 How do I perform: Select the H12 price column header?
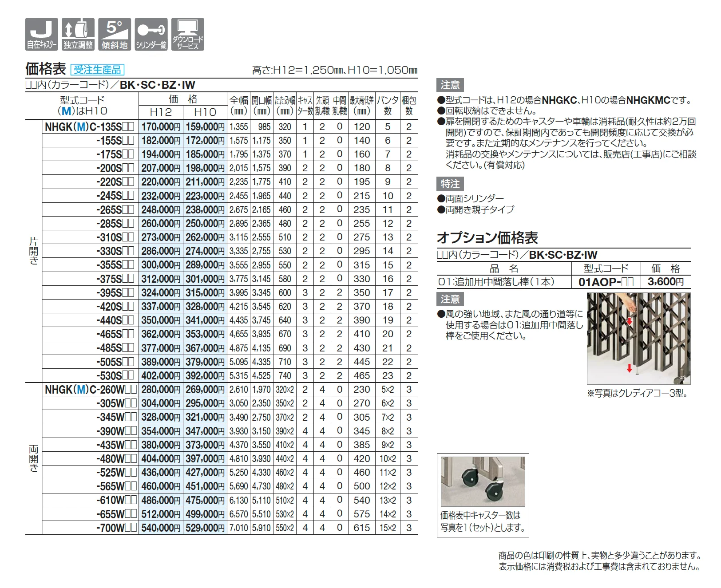[160, 112]
